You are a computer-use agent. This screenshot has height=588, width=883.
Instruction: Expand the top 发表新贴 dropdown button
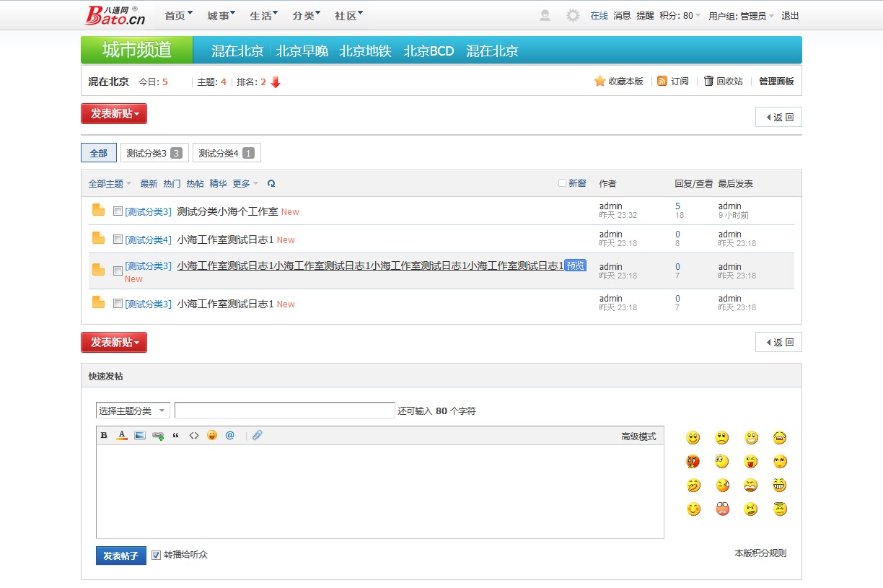(x=114, y=114)
